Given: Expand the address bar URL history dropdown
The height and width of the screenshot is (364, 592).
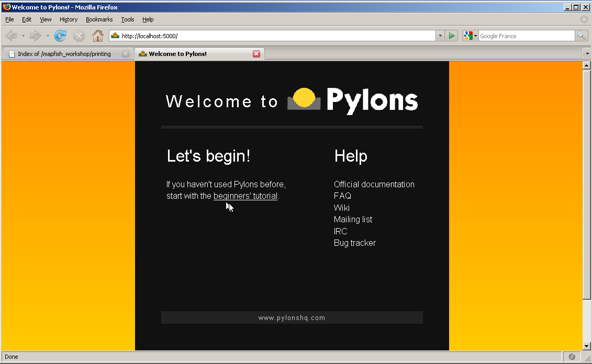Looking at the screenshot, I should click(440, 36).
